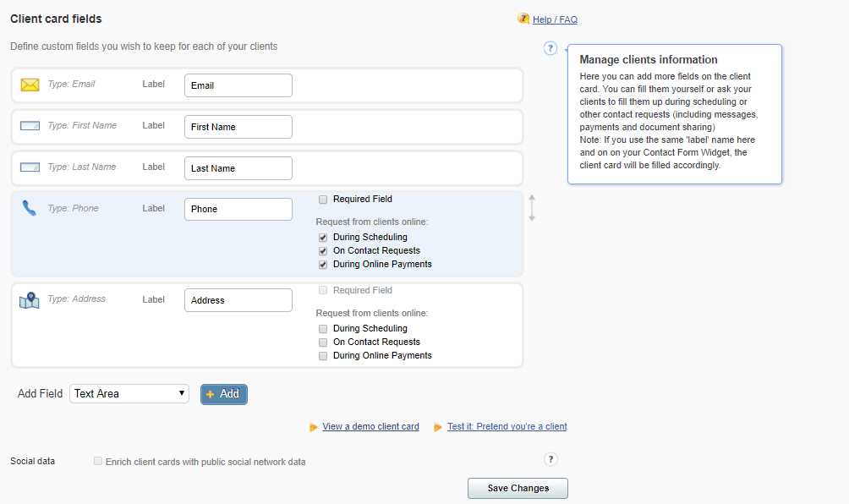Click the Email envelope type icon
849x504 pixels.
point(30,85)
